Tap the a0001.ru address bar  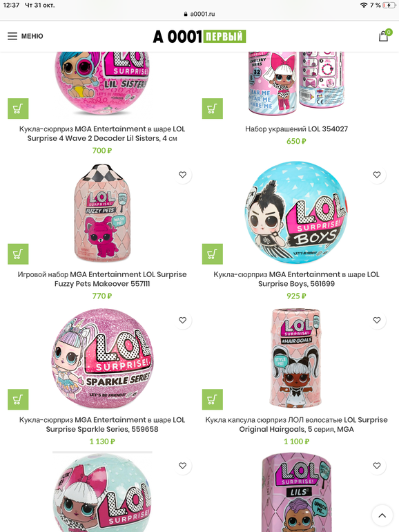199,14
